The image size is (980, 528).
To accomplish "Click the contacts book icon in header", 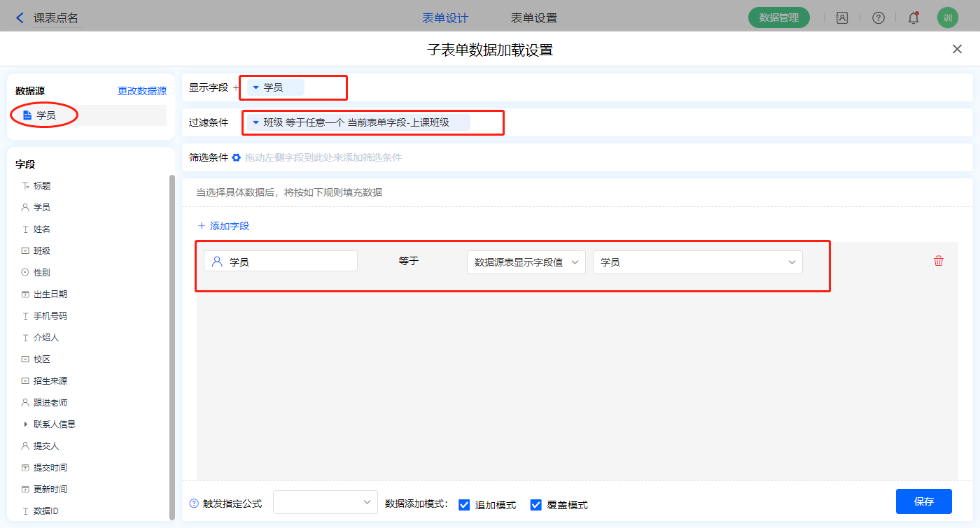I will pos(842,18).
